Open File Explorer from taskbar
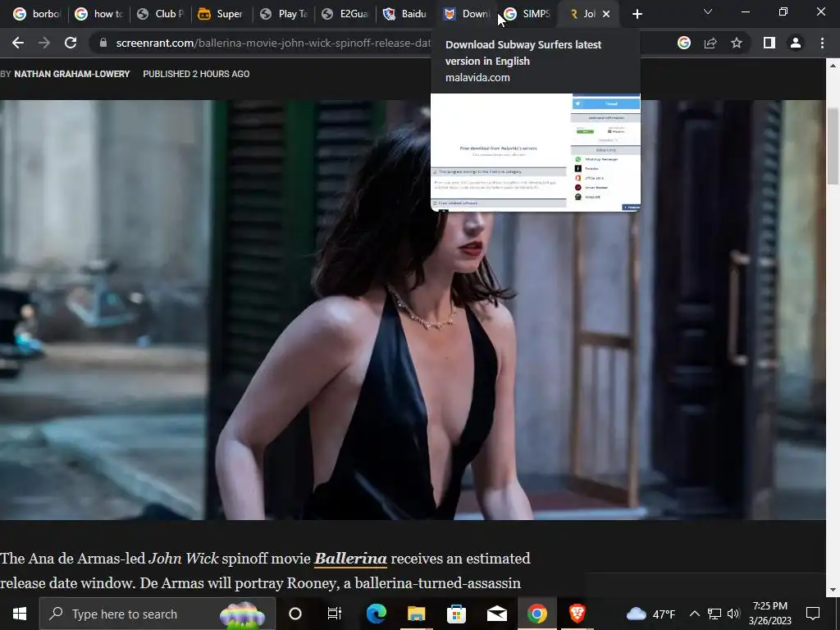 coord(416,614)
